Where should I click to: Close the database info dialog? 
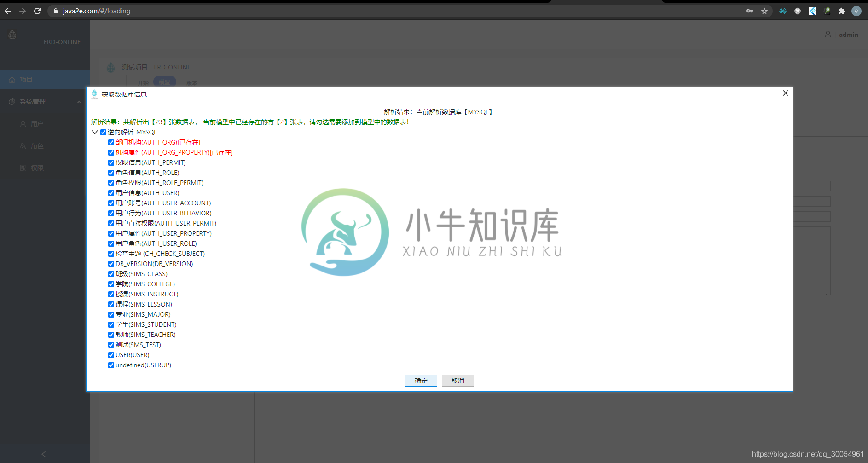786,93
